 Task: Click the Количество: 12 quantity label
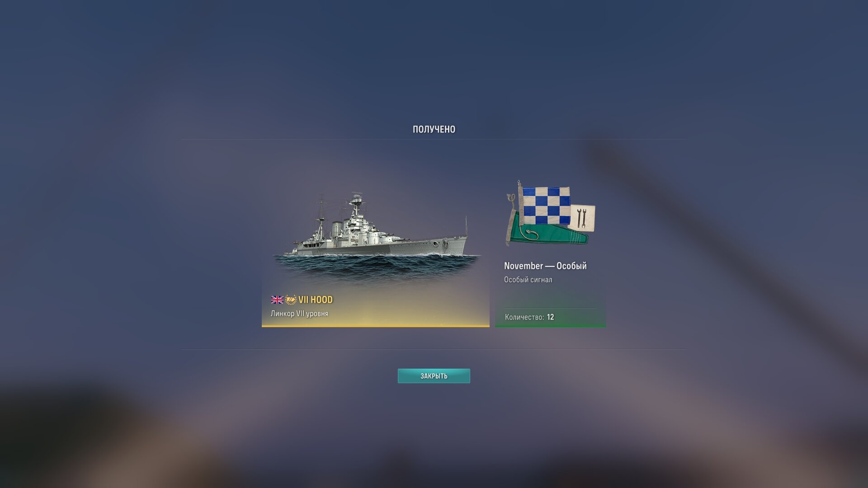(x=529, y=317)
